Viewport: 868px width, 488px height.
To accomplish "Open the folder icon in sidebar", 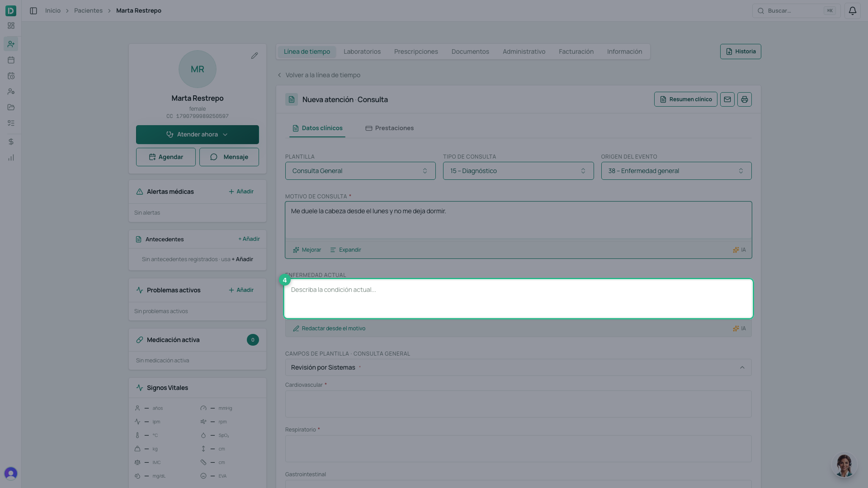I will click(x=11, y=108).
